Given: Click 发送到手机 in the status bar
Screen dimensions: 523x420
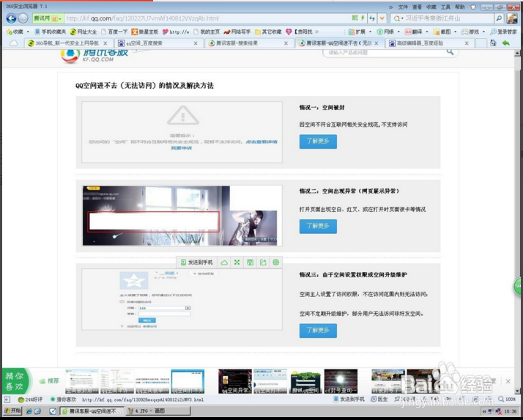Looking at the screenshot, I should tap(349, 399).
